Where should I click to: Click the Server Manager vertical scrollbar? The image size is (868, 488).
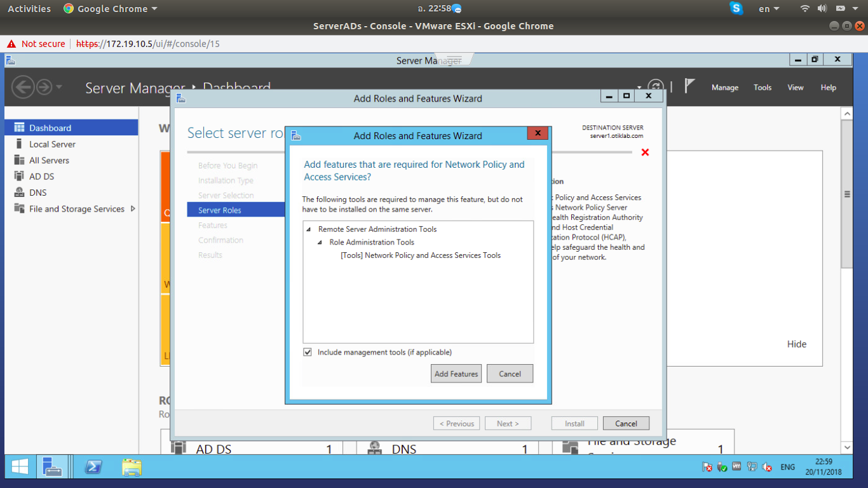click(x=846, y=194)
